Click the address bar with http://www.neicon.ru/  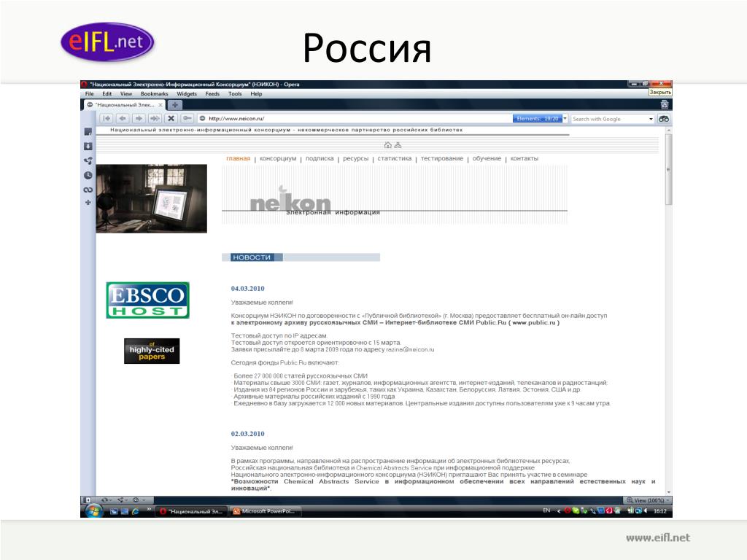[355, 119]
